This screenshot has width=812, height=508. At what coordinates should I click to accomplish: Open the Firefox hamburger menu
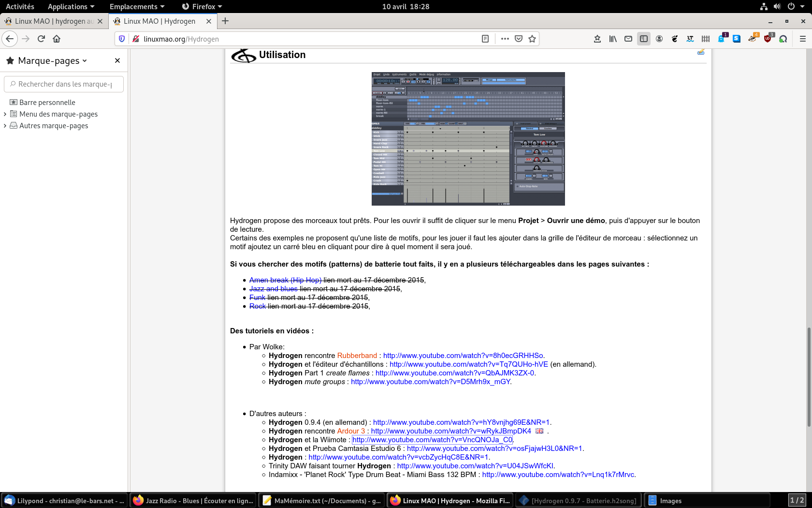803,39
